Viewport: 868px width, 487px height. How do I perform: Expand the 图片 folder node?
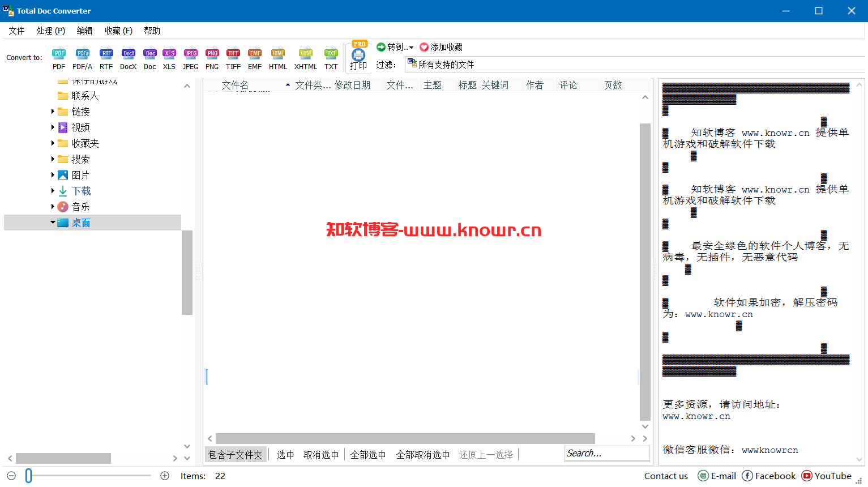[x=53, y=175]
